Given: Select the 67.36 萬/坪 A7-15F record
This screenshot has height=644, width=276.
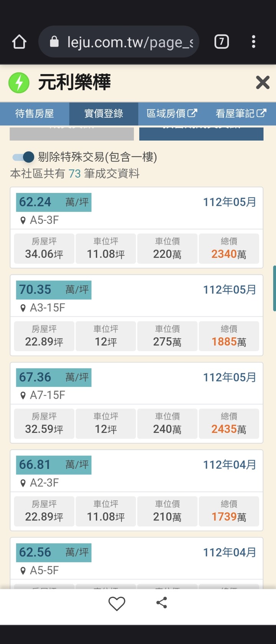Looking at the screenshot, I should (136, 402).
